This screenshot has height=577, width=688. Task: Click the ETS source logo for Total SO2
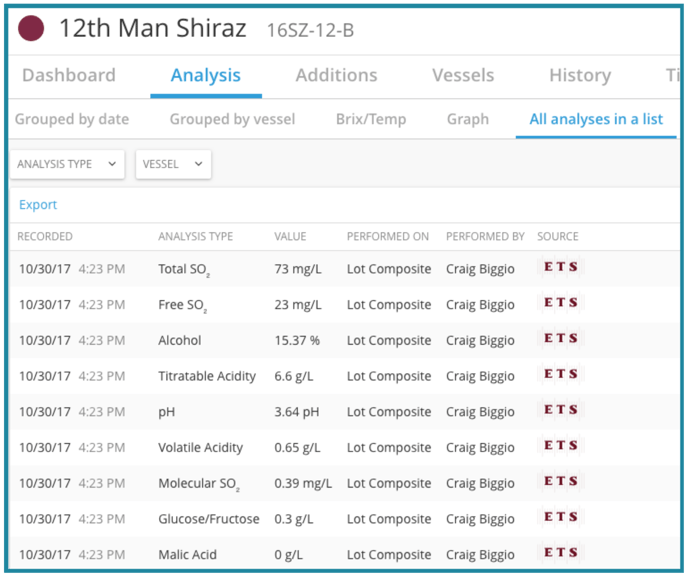(x=560, y=267)
